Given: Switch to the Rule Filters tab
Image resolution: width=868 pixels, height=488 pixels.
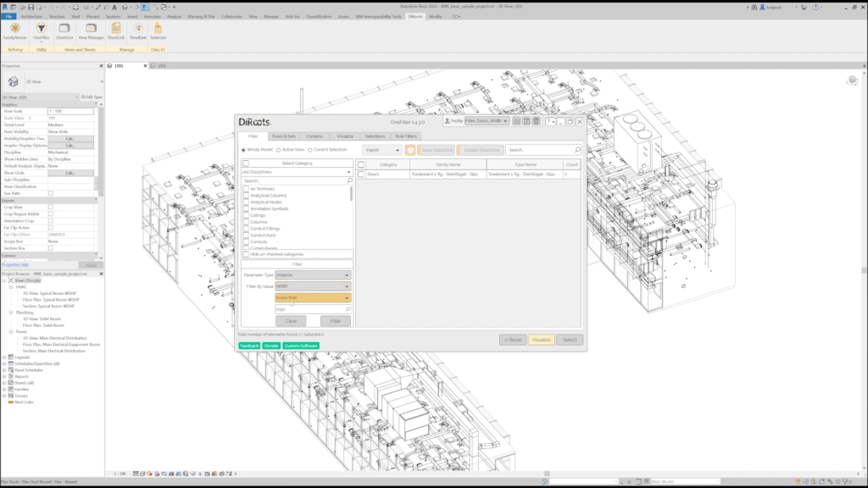Looking at the screenshot, I should click(406, 136).
